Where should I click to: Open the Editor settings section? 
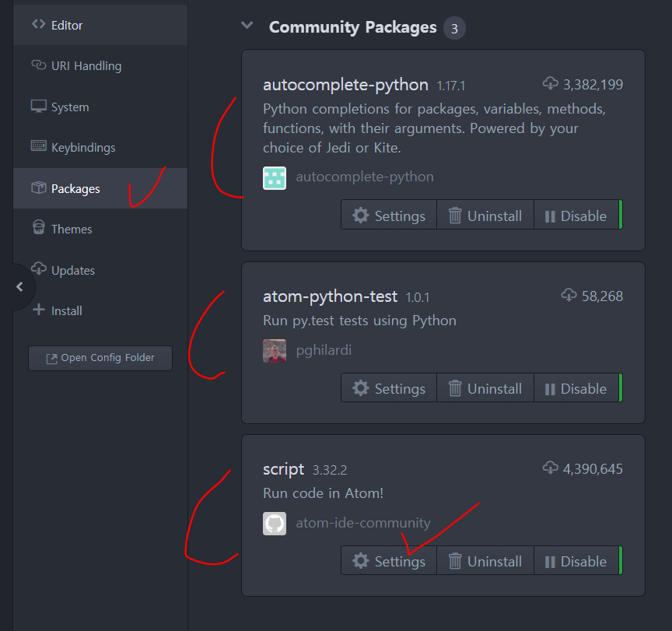[x=100, y=25]
